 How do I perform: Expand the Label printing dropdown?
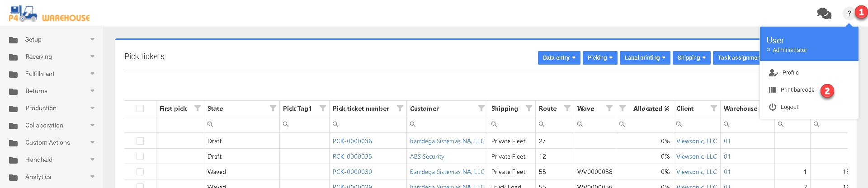point(645,58)
